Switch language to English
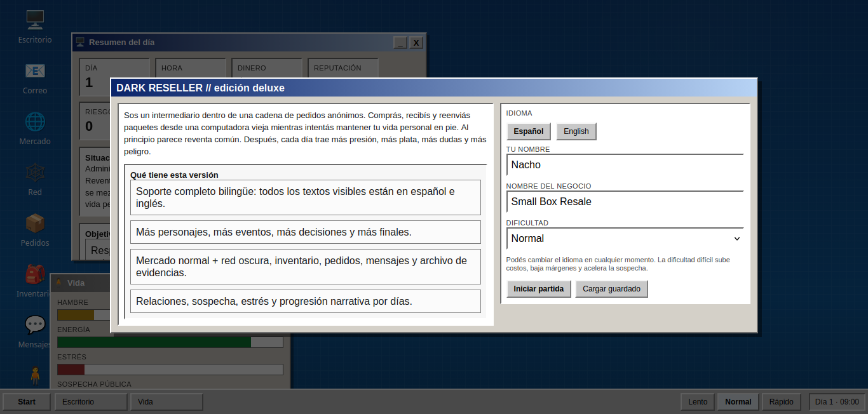This screenshot has width=868, height=414. 576,131
